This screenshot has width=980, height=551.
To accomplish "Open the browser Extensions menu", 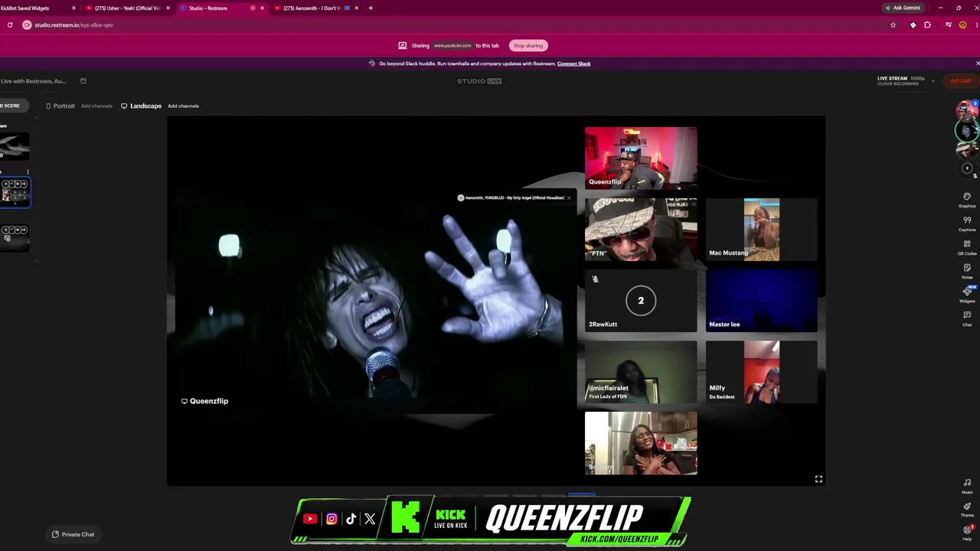I will [927, 25].
